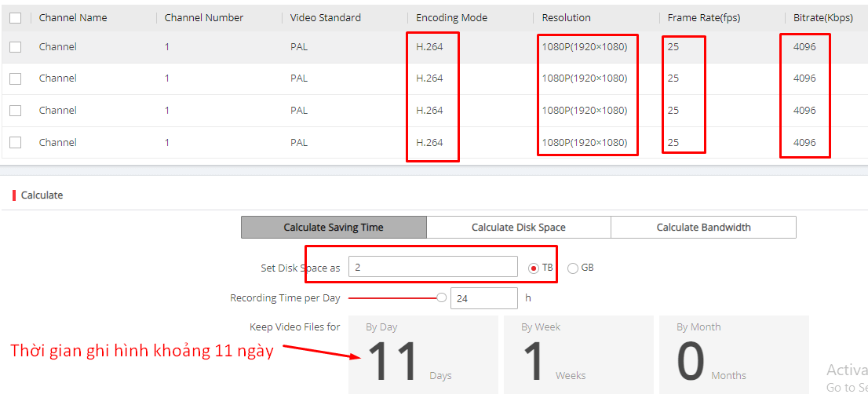Select the TB unit radio button

tap(534, 268)
